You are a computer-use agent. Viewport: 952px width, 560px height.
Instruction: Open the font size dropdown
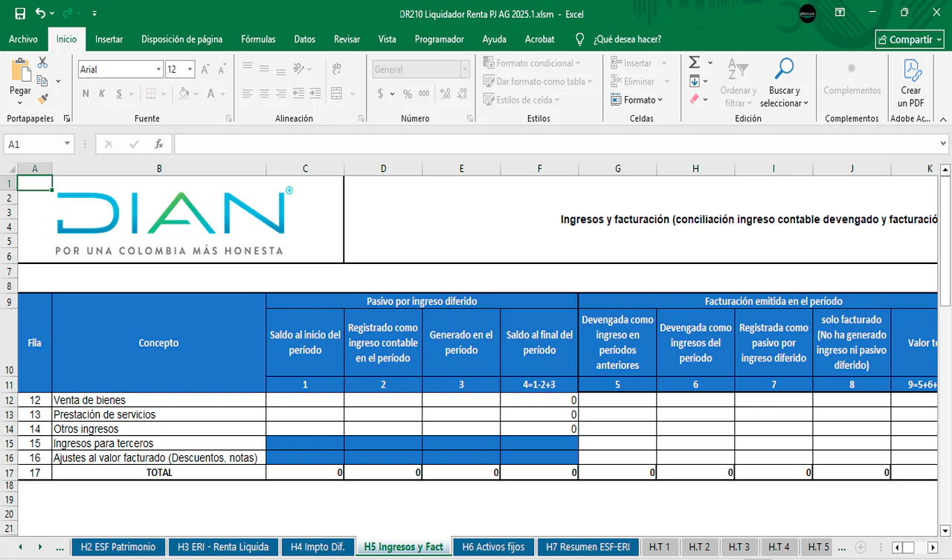point(190,70)
